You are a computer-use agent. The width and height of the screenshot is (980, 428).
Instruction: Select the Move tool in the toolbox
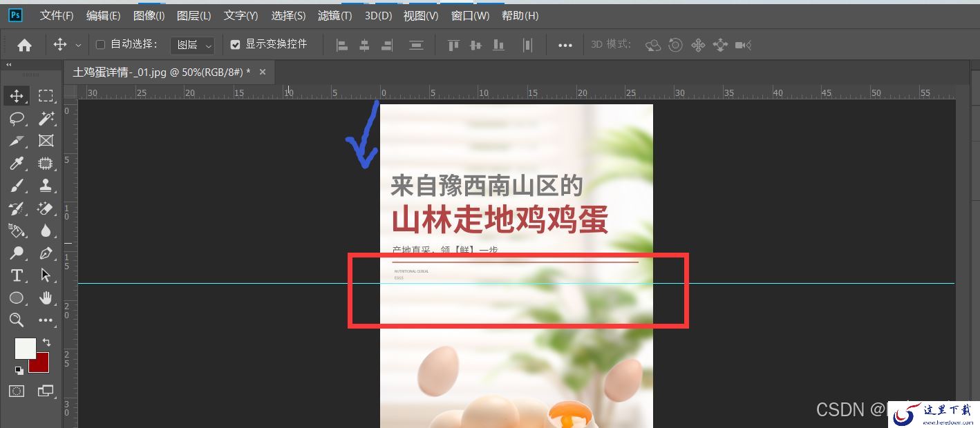click(17, 96)
